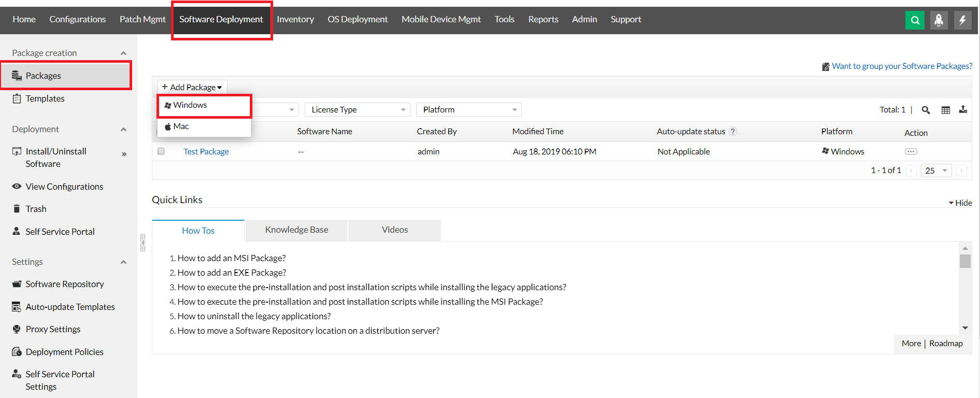Collapse the Package creation sidebar section
Screen dimensions: 980x398
point(123,53)
